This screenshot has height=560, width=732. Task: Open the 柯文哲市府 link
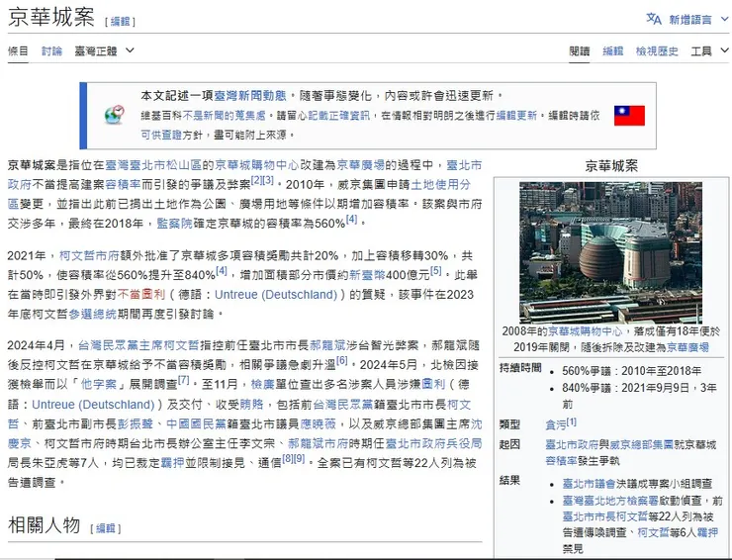coord(89,255)
